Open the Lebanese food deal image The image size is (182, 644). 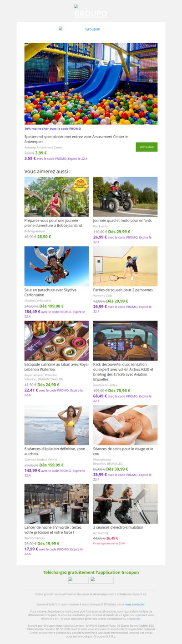tap(56, 341)
